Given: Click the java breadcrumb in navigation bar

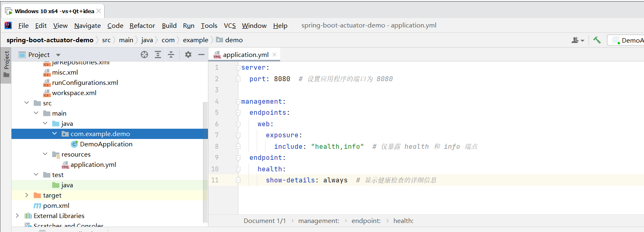Looking at the screenshot, I should point(147,40).
